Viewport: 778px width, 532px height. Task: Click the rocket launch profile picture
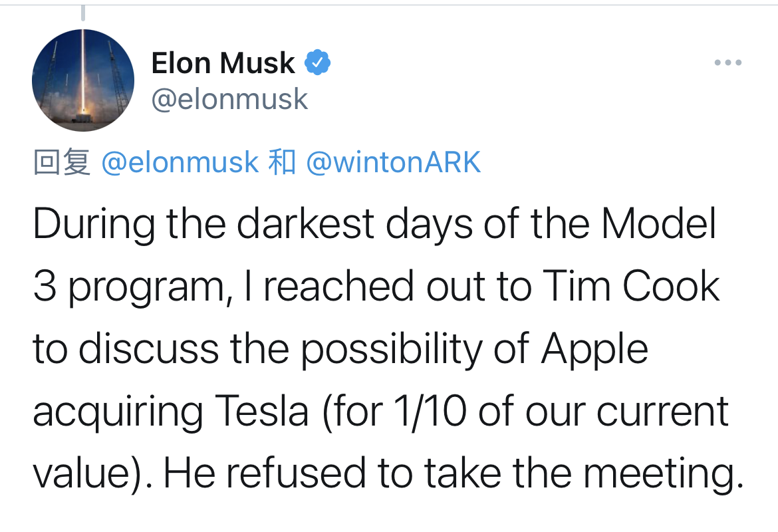82,80
